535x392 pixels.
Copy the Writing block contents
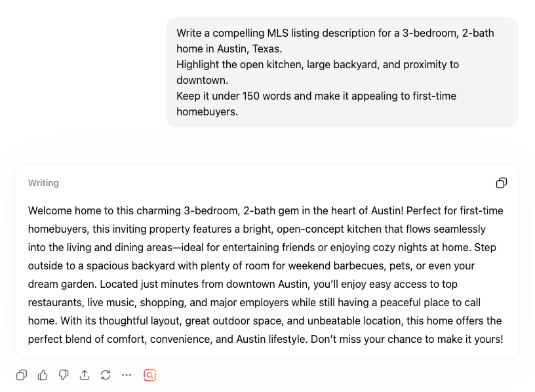[501, 183]
